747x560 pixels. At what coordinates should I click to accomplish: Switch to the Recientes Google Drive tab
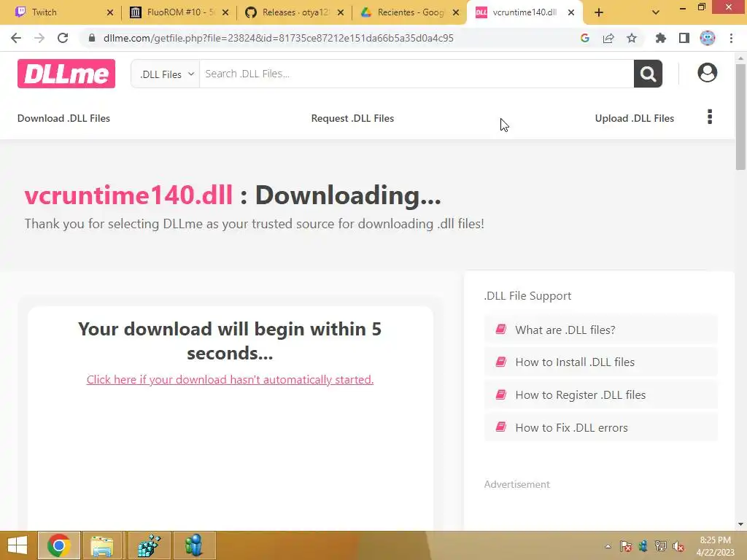click(404, 12)
